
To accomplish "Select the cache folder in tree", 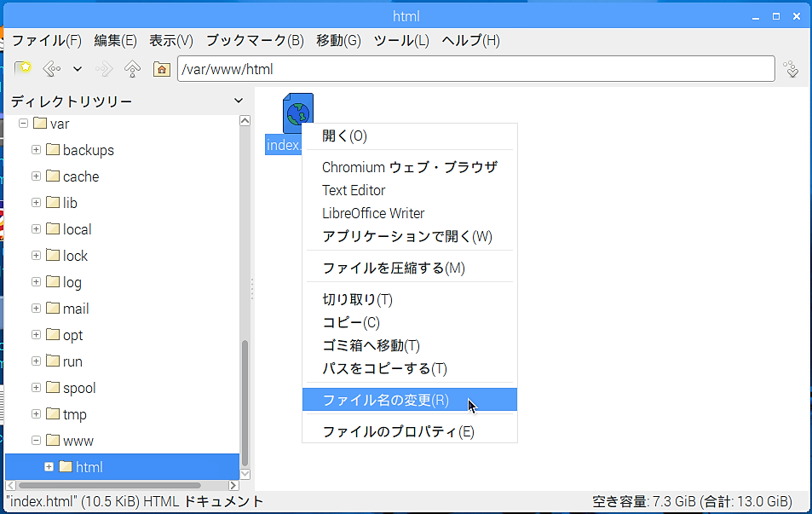I will point(72,176).
